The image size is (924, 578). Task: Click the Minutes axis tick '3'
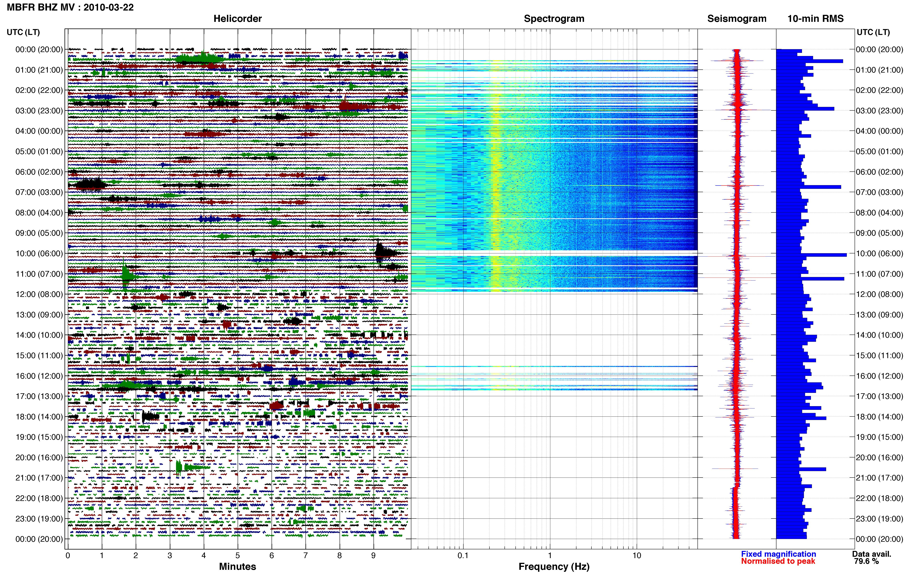tap(170, 555)
